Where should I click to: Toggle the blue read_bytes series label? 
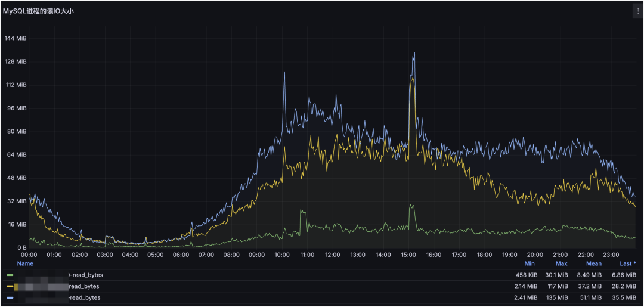[84, 297]
